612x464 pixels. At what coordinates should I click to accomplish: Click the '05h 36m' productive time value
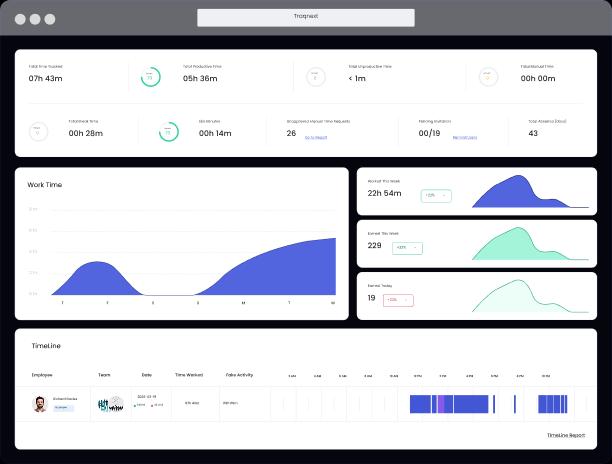[x=200, y=78]
